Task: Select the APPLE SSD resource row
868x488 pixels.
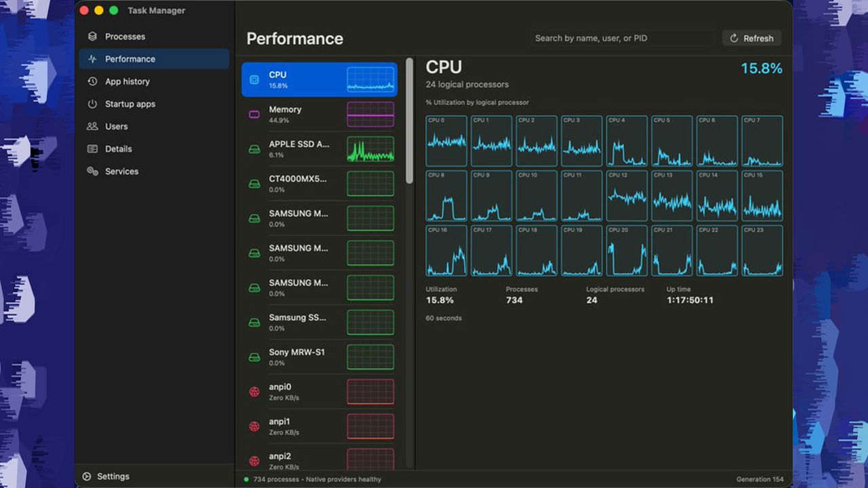Action: (x=319, y=149)
